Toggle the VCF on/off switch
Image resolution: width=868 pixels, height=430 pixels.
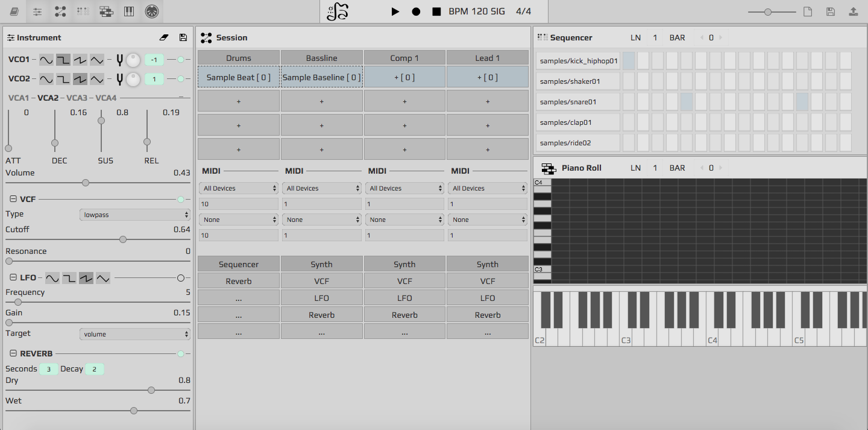pyautogui.click(x=180, y=200)
